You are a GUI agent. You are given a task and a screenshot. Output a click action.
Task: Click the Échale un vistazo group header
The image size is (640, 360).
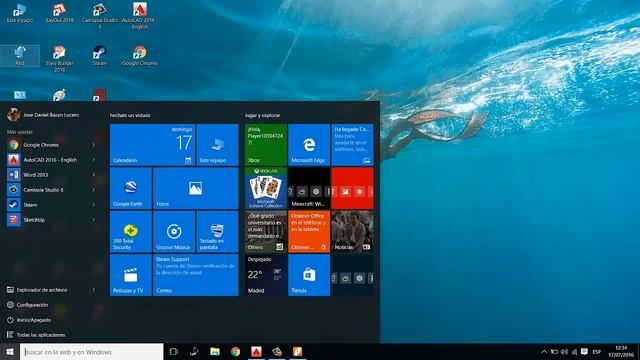pyautogui.click(x=130, y=116)
